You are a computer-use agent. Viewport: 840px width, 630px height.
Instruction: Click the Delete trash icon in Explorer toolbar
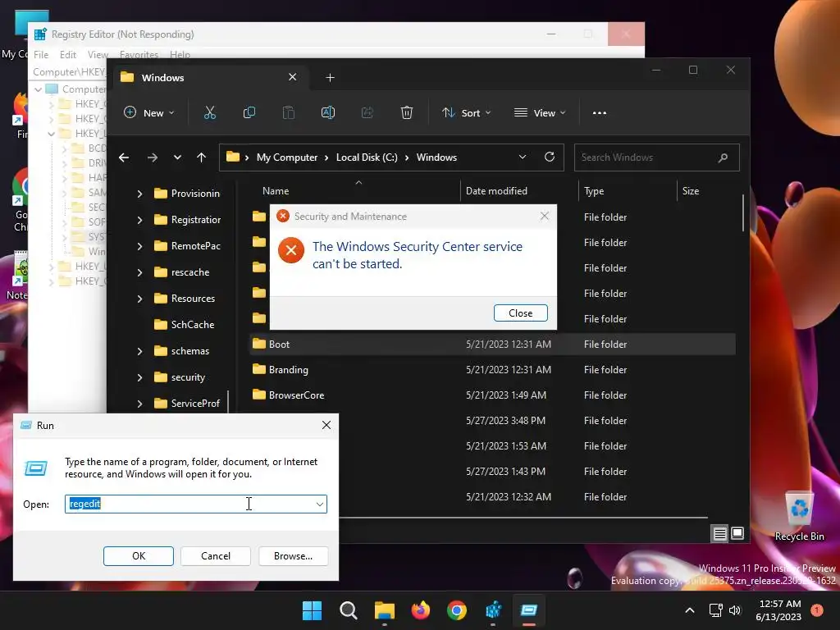tap(407, 112)
